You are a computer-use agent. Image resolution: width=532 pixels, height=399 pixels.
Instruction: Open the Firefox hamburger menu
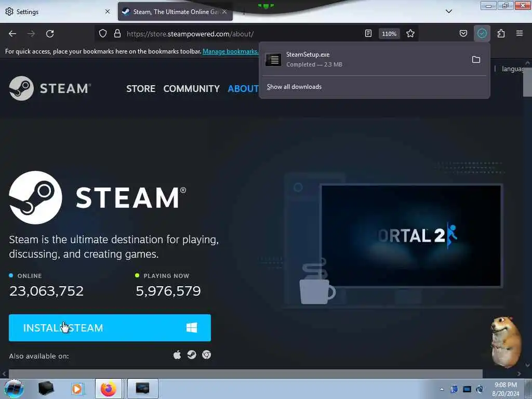(x=520, y=34)
